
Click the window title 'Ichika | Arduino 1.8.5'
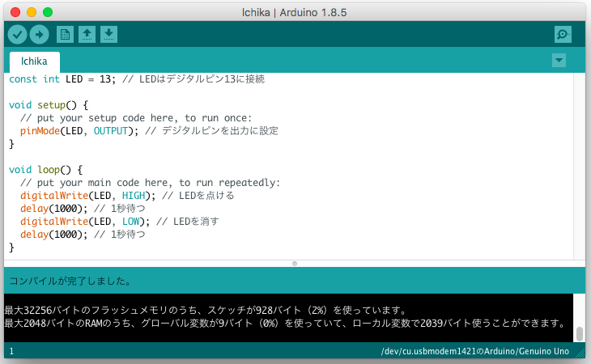[295, 12]
